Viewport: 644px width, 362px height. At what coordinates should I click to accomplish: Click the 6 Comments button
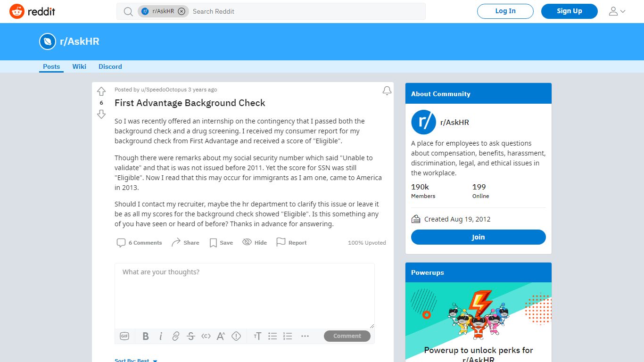pos(139,243)
